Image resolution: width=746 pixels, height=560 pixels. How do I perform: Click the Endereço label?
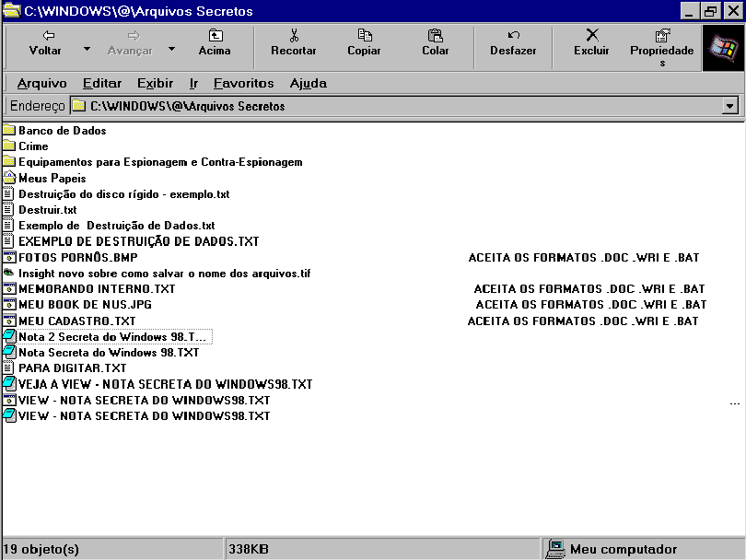pyautogui.click(x=37, y=106)
